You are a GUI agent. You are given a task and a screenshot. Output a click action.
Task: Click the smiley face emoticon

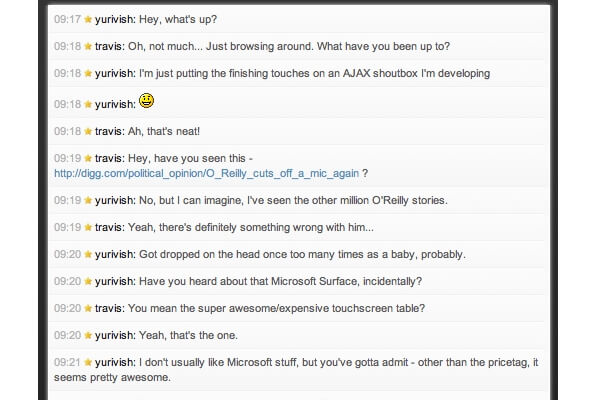146,100
